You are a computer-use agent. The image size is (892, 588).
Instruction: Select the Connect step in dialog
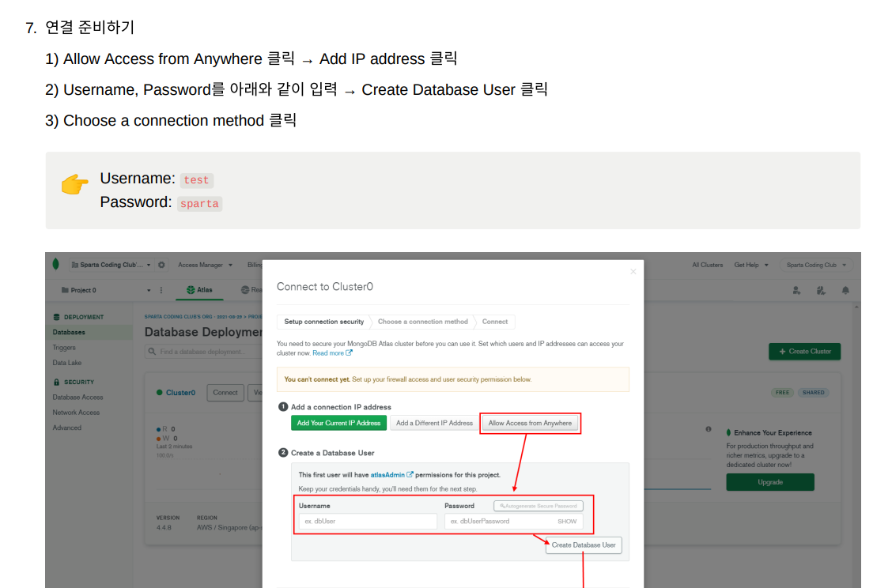coord(495,322)
